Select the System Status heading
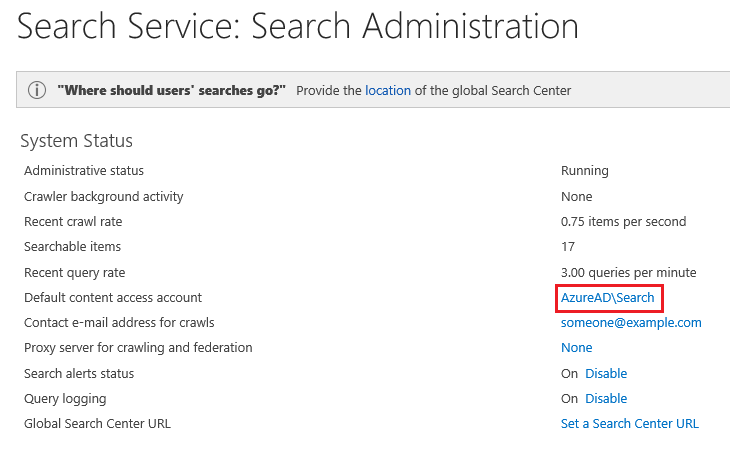 pos(77,141)
